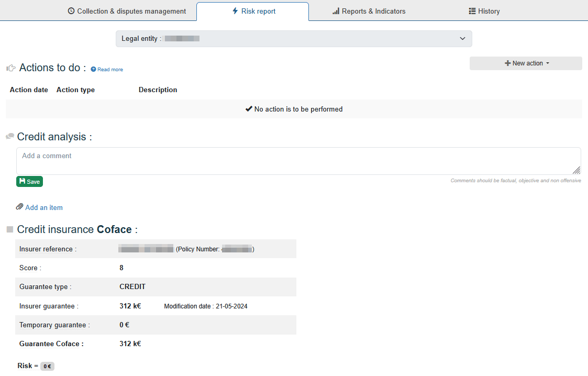The width and height of the screenshot is (588, 376).
Task: Click the speech bubbles icon beside Credit analysis
Action: [x=10, y=137]
